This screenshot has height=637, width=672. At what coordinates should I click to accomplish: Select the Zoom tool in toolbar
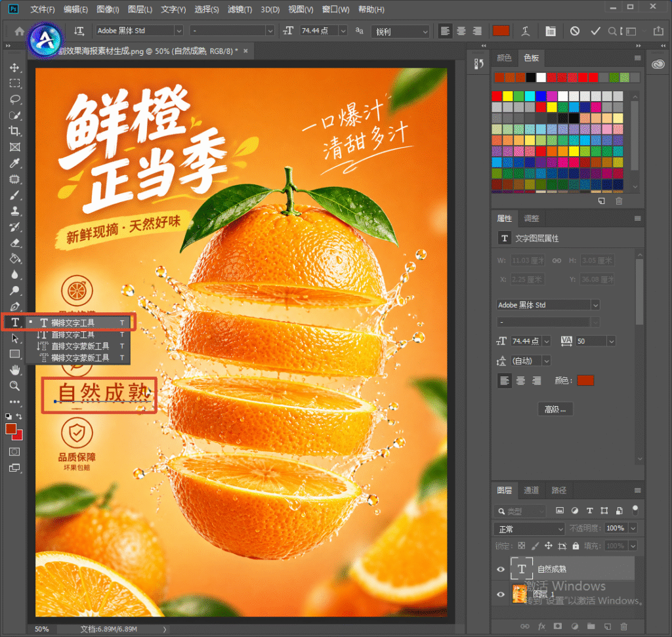coord(14,386)
